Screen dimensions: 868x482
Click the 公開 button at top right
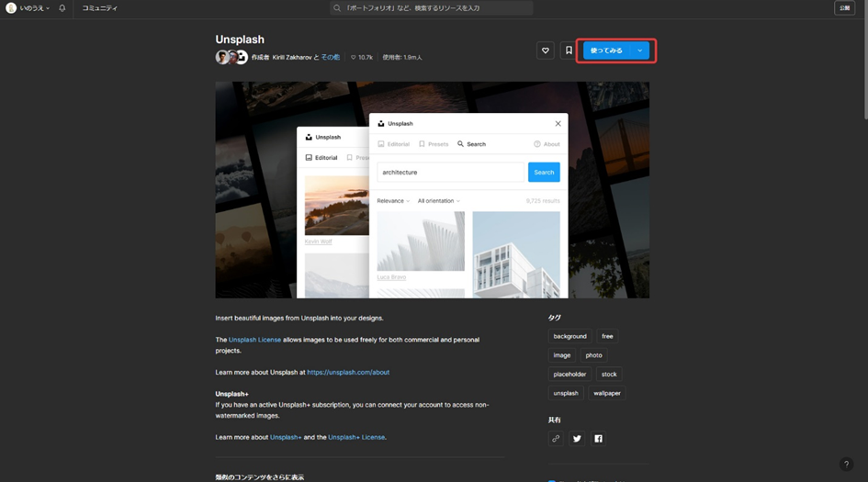point(844,7)
